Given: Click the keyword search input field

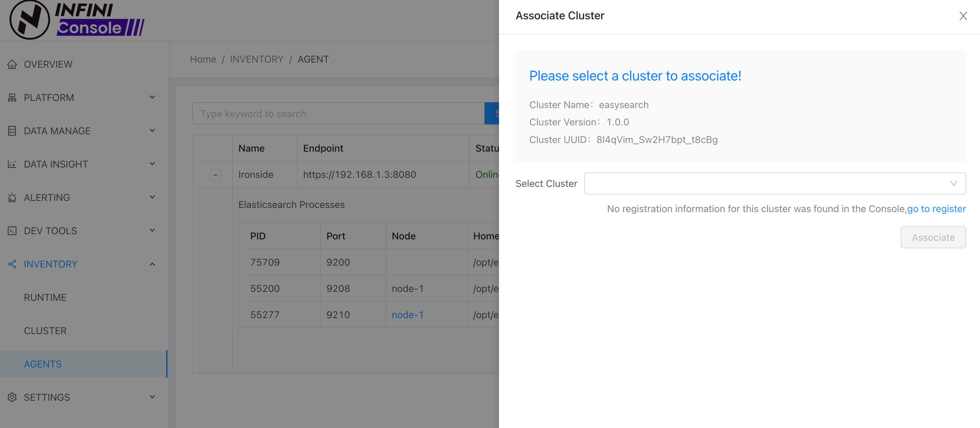Looking at the screenshot, I should [338, 113].
